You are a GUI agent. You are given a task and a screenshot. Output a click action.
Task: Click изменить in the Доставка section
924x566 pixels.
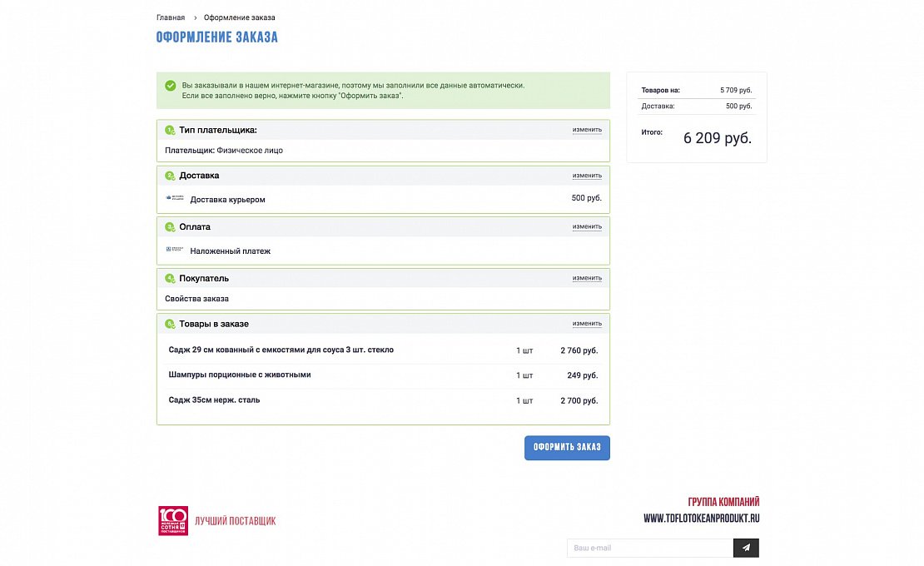click(x=587, y=176)
